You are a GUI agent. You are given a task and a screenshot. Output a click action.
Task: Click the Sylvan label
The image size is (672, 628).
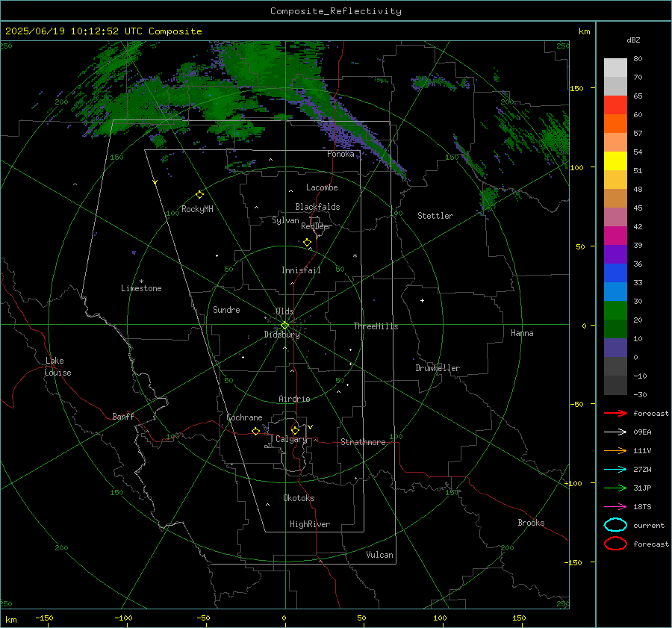click(285, 221)
